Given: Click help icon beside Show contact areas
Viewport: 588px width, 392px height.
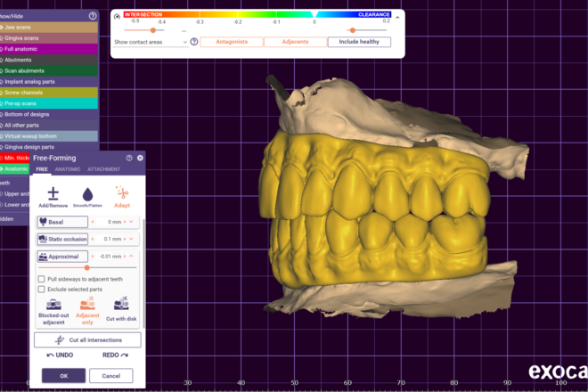Looking at the screenshot, I should coord(194,42).
